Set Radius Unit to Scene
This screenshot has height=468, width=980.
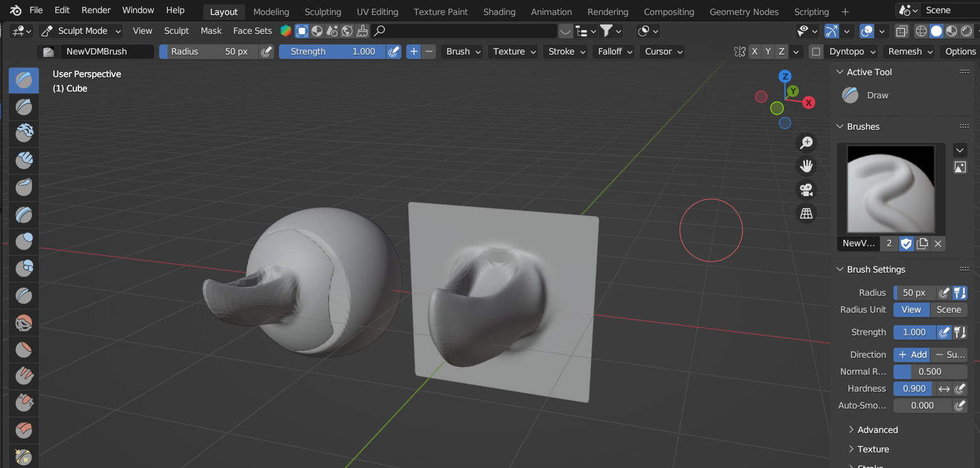click(x=949, y=309)
